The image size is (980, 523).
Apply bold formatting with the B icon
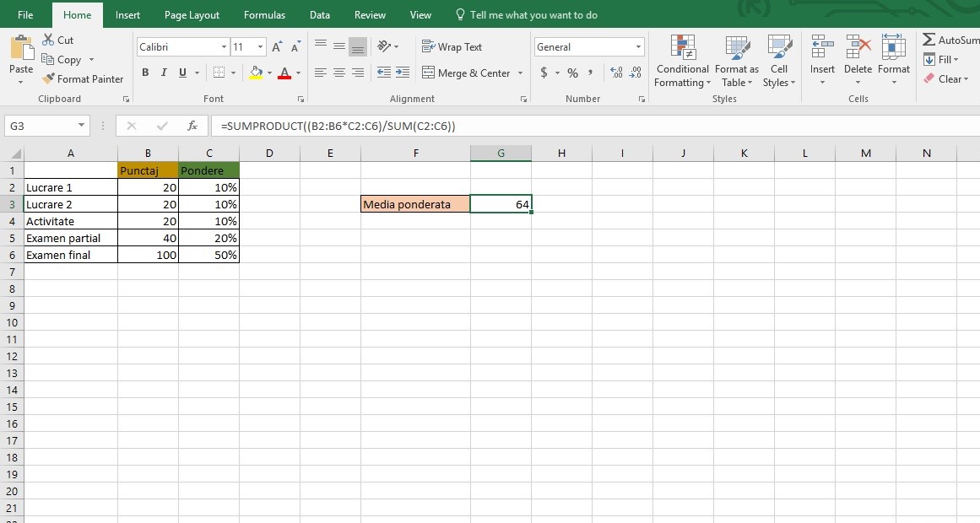(145, 73)
